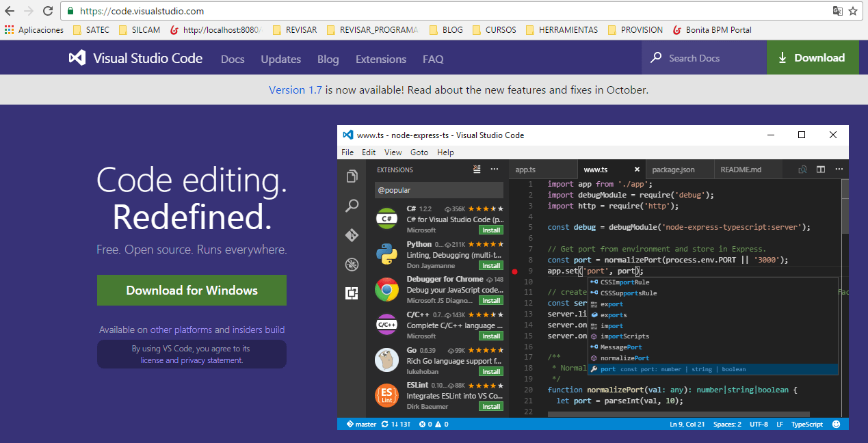This screenshot has width=868, height=443.
Task: Click the @popular extensions search box
Action: point(438,190)
